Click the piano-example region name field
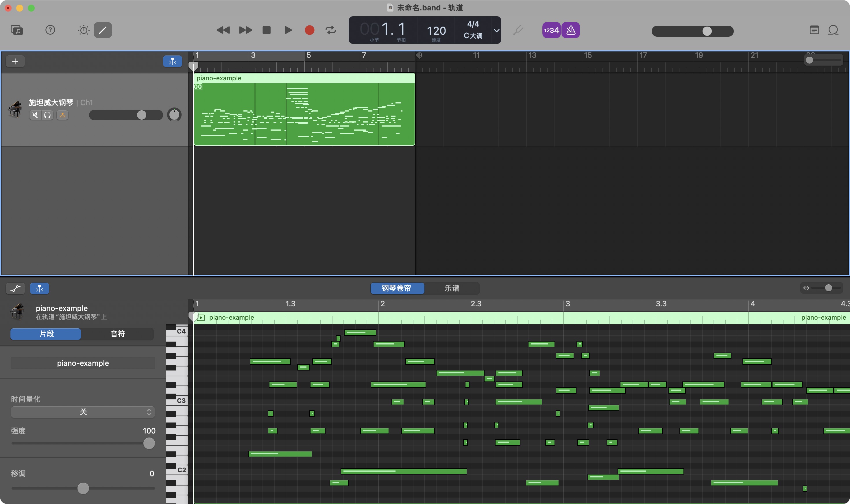Screen dimensions: 850x504 [x=83, y=363]
